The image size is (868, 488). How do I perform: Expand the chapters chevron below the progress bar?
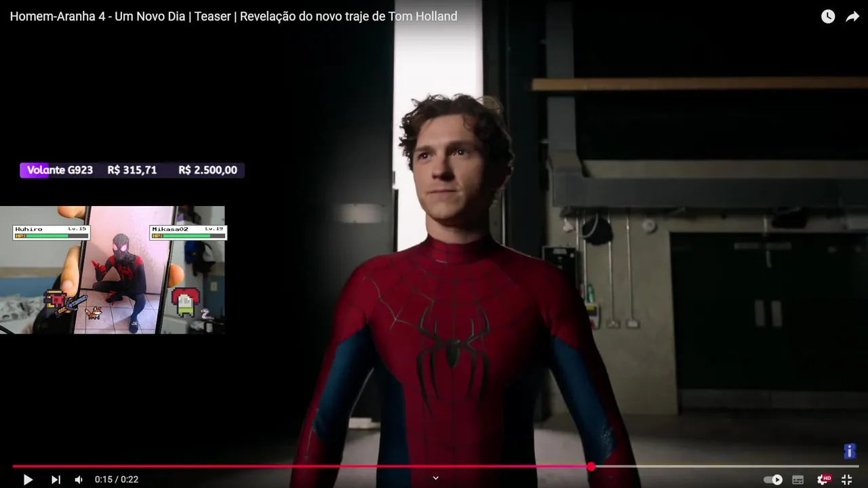(x=435, y=478)
